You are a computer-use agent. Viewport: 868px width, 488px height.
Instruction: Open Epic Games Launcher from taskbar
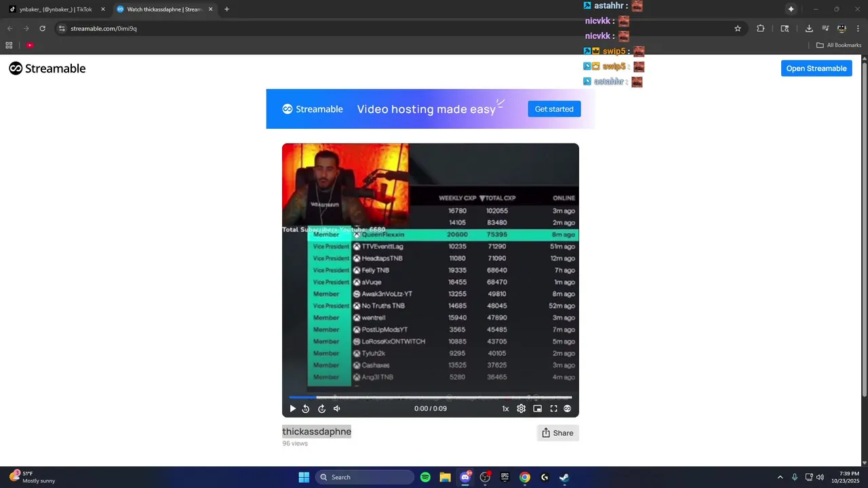point(505,477)
